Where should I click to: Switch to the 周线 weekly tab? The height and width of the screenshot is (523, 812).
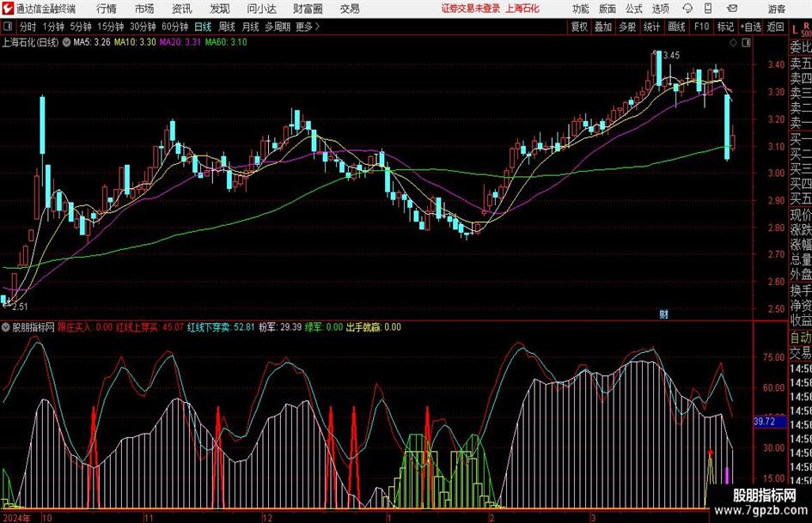(x=226, y=27)
